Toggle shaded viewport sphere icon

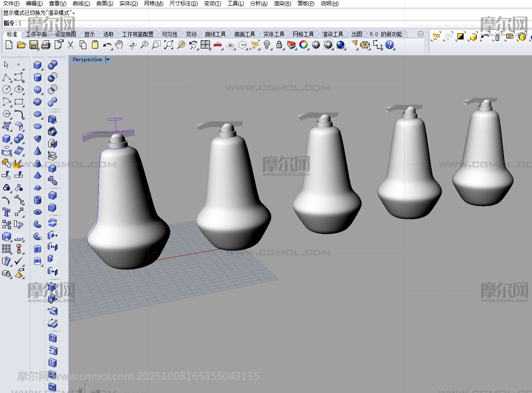[316, 45]
